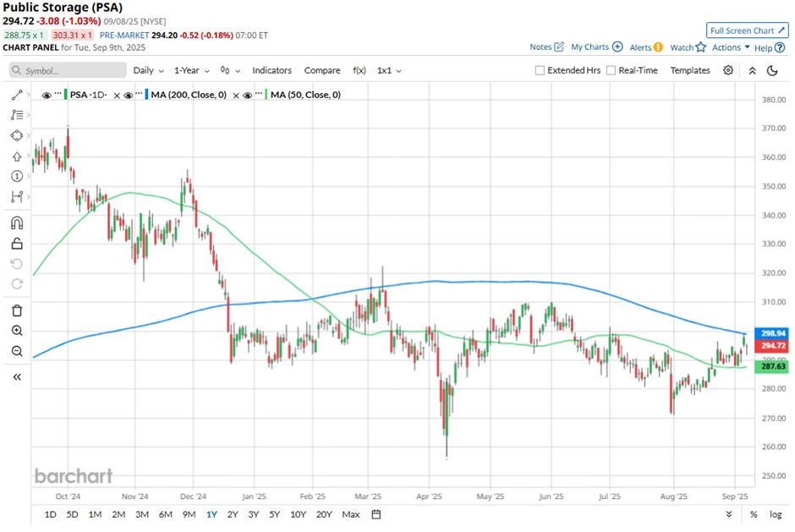This screenshot has height=532, width=795.
Task: Select the trend line drawing tool
Action: tap(17, 95)
